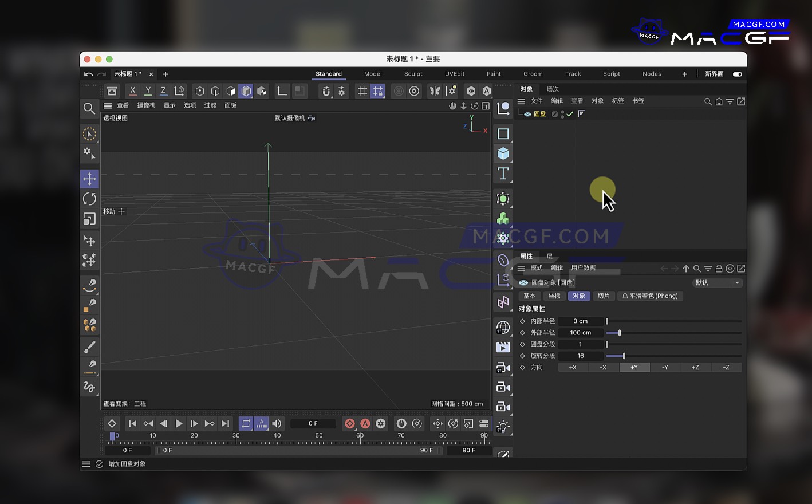Click the blue Cube primitive icon
812x504 pixels.
[503, 153]
